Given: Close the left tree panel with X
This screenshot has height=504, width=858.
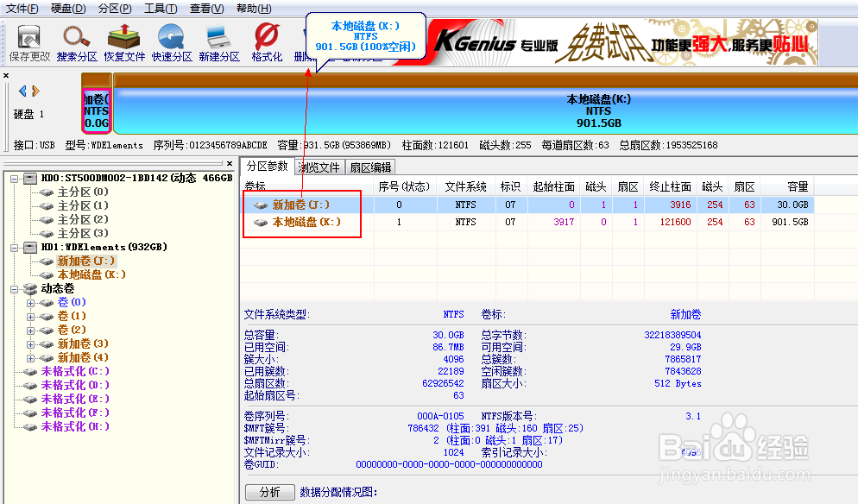Looking at the screenshot, I should tap(230, 163).
